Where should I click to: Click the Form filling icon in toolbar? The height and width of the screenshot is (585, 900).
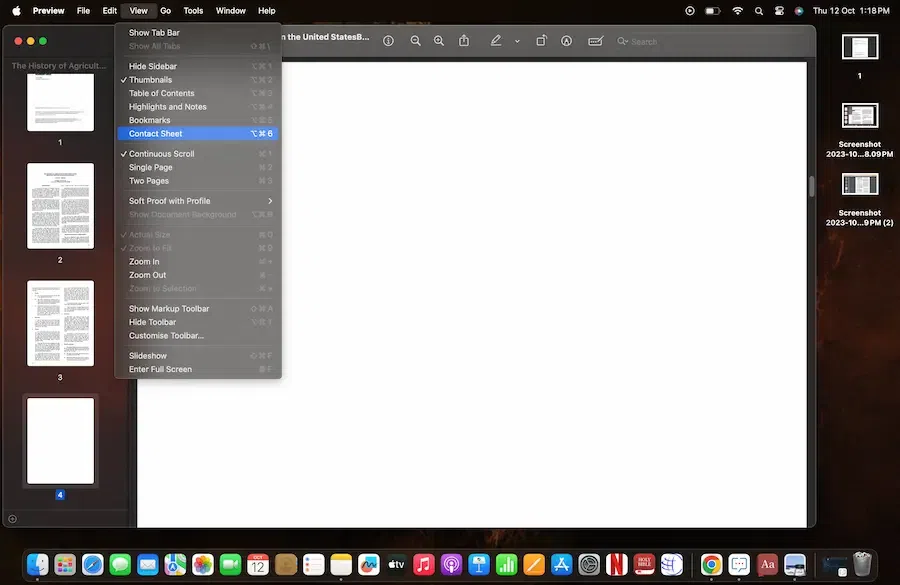click(595, 41)
